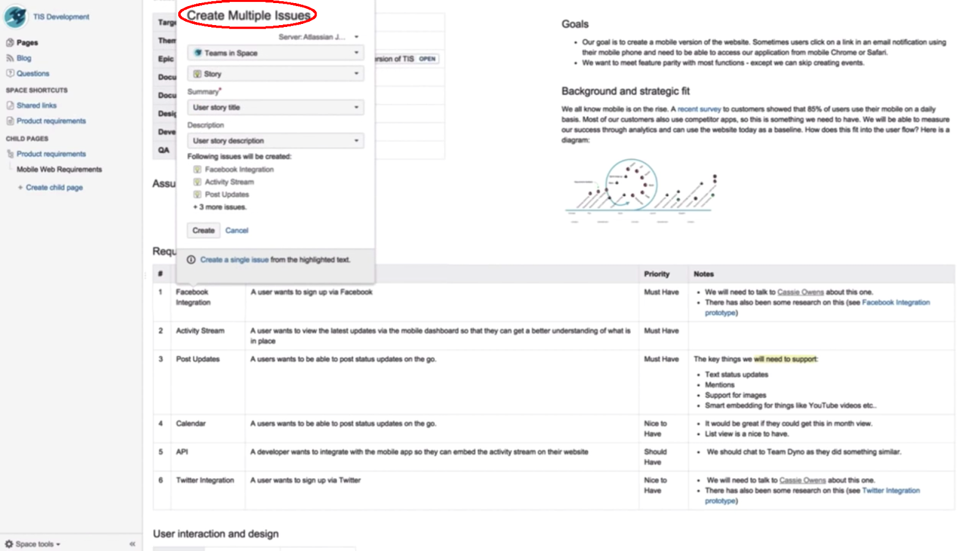980x551 pixels.
Task: Open Product requirements under Space Shortcuts
Action: pos(51,121)
